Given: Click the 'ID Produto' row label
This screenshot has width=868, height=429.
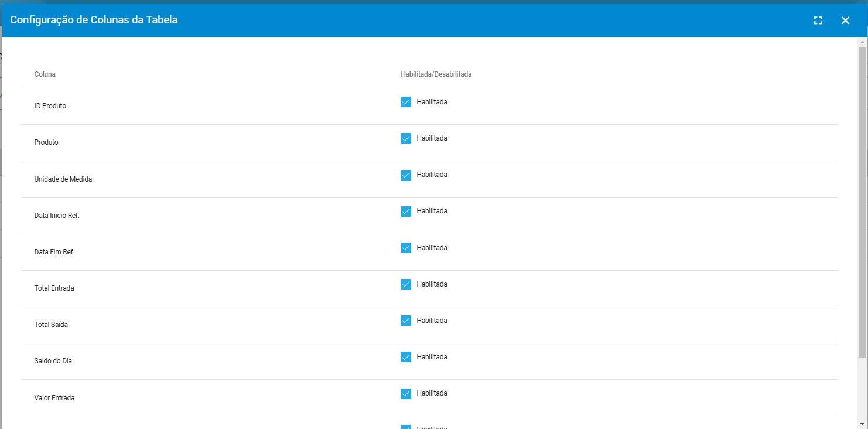Looking at the screenshot, I should (x=50, y=106).
